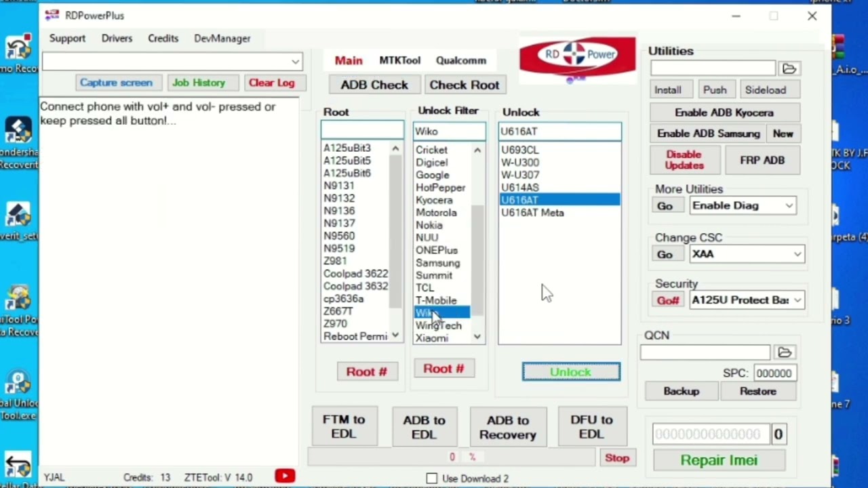Open the Support menu

coord(67,39)
